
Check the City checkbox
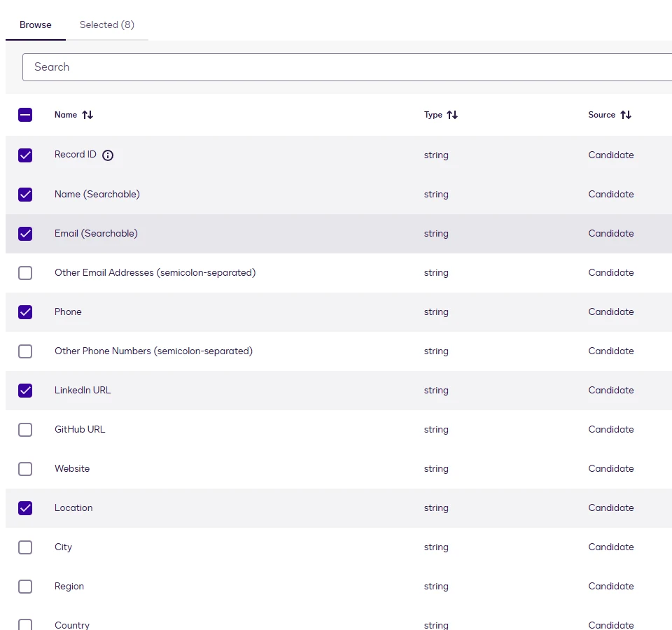pyautogui.click(x=25, y=547)
